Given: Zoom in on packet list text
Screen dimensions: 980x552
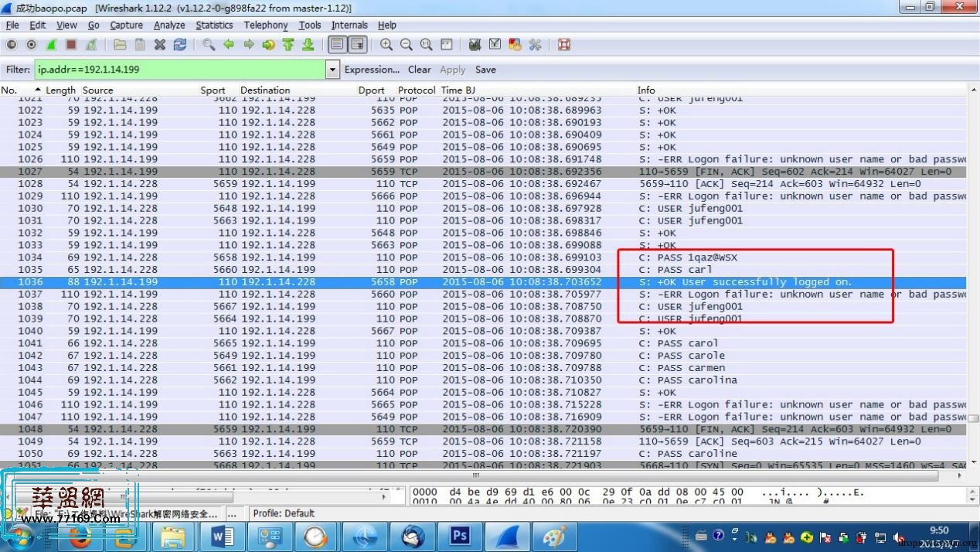Looking at the screenshot, I should tap(386, 45).
